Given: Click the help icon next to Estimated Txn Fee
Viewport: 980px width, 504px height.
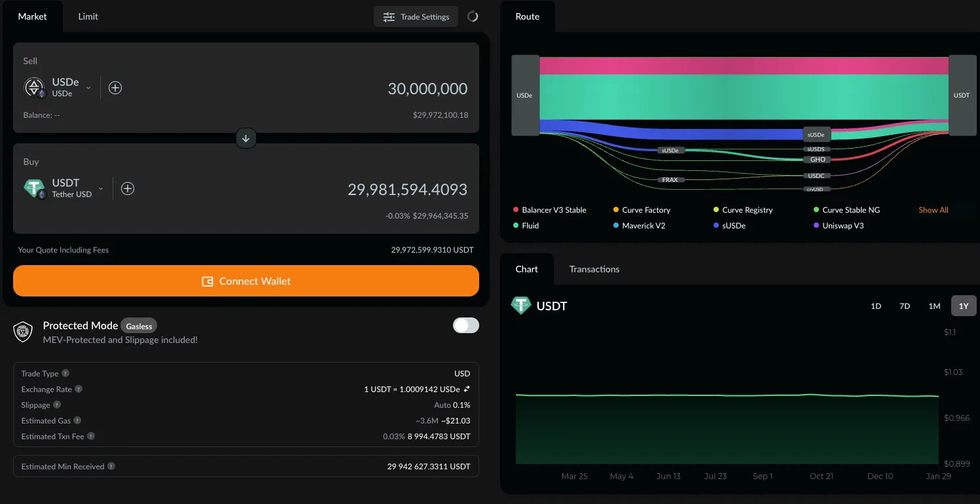Looking at the screenshot, I should (91, 437).
